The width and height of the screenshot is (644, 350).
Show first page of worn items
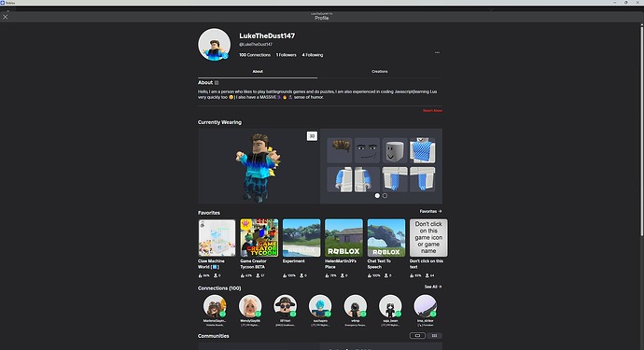(377, 196)
